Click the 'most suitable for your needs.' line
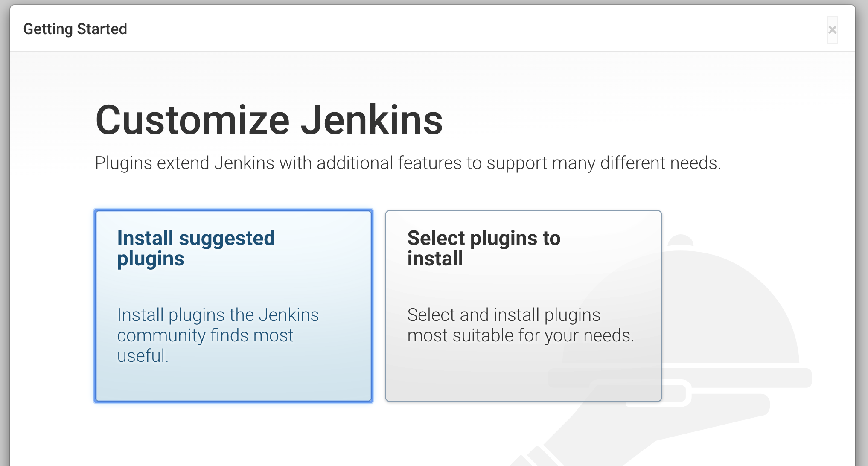Image resolution: width=868 pixels, height=466 pixels. [x=521, y=335]
